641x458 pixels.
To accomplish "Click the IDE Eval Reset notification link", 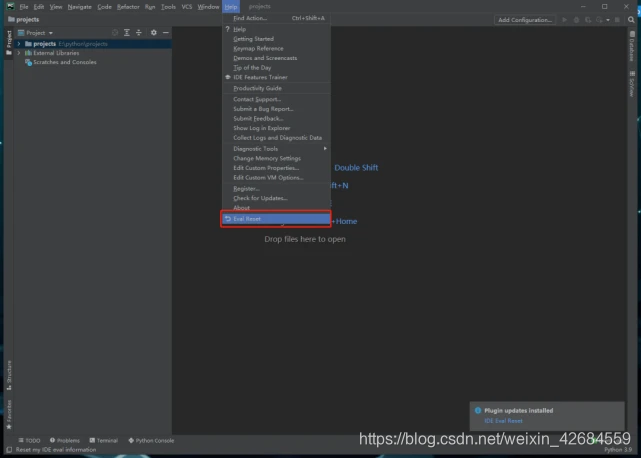I will 503,421.
